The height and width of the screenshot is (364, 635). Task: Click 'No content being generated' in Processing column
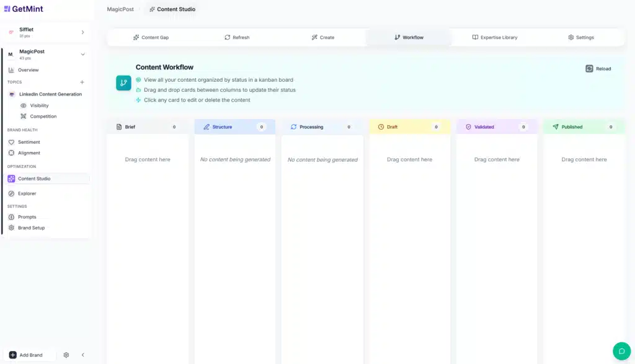point(322,160)
